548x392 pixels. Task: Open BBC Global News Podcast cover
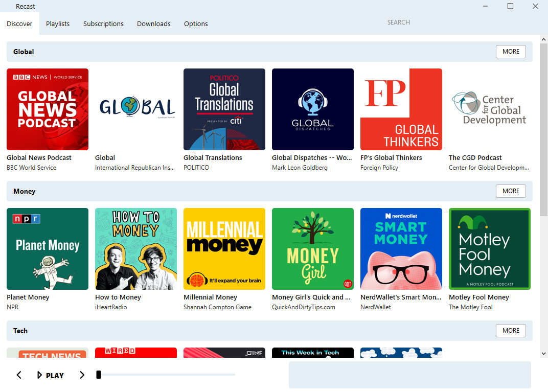click(48, 109)
